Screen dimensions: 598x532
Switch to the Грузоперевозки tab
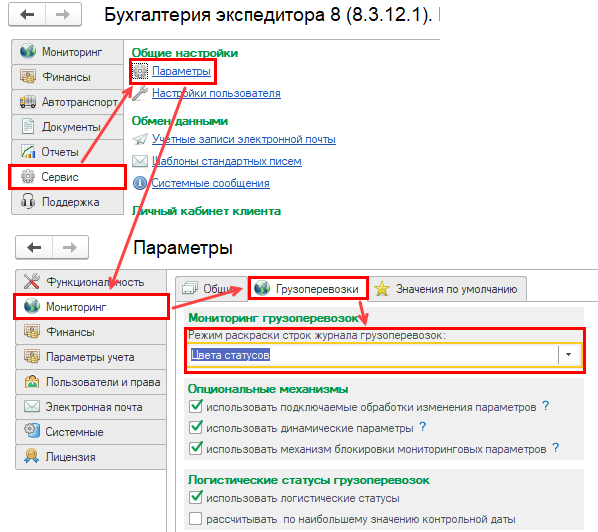(x=308, y=289)
